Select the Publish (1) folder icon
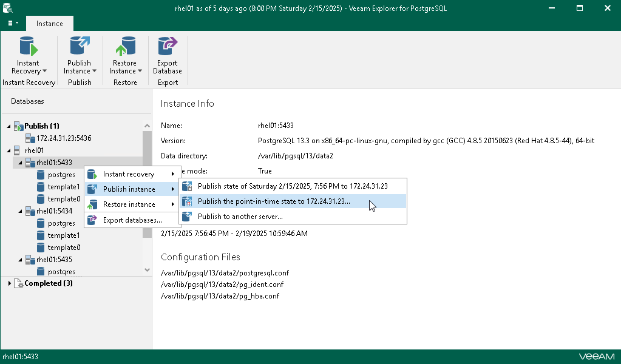This screenshot has height=364, width=621. click(x=19, y=126)
